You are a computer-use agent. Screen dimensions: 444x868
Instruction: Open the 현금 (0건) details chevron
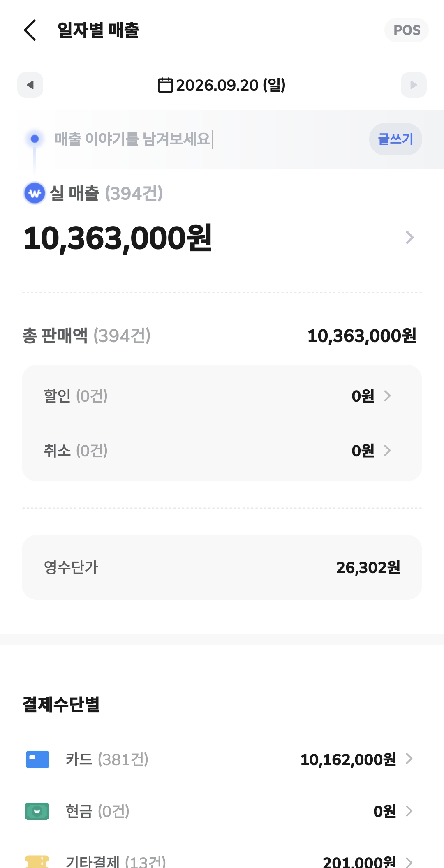coord(409,811)
